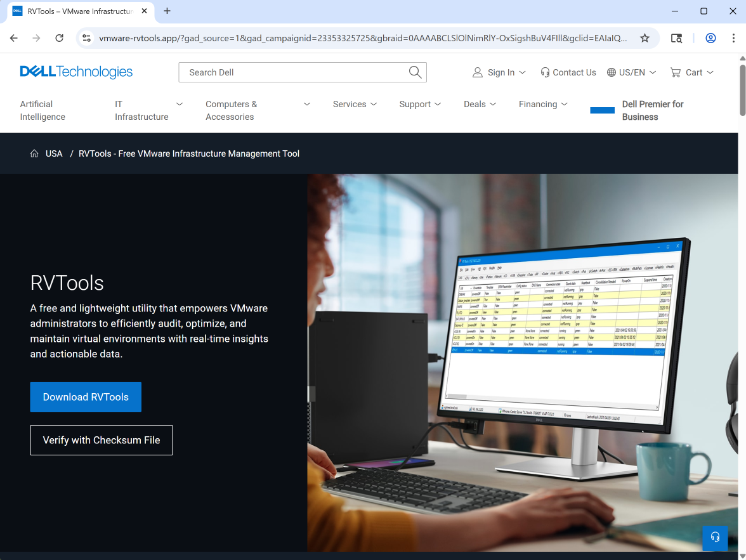Open a new browser tab
This screenshot has height=560, width=746.
[167, 11]
